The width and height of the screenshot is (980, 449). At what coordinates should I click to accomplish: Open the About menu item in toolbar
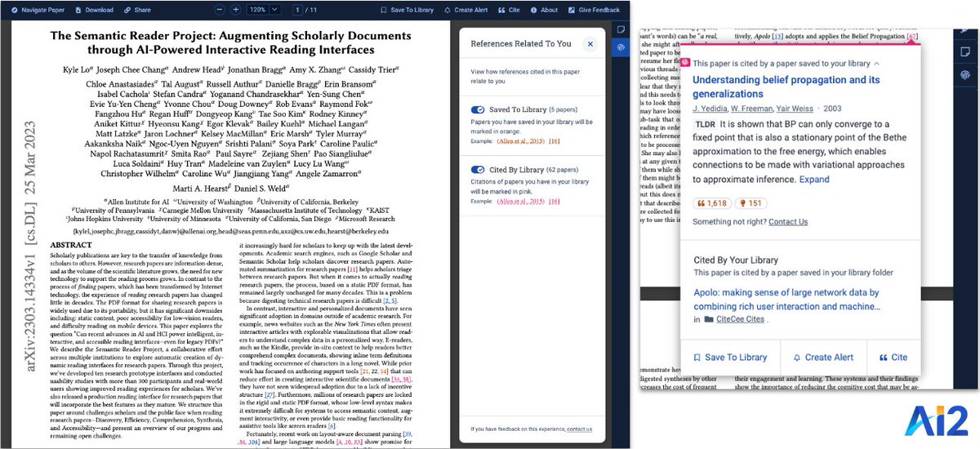[x=543, y=10]
